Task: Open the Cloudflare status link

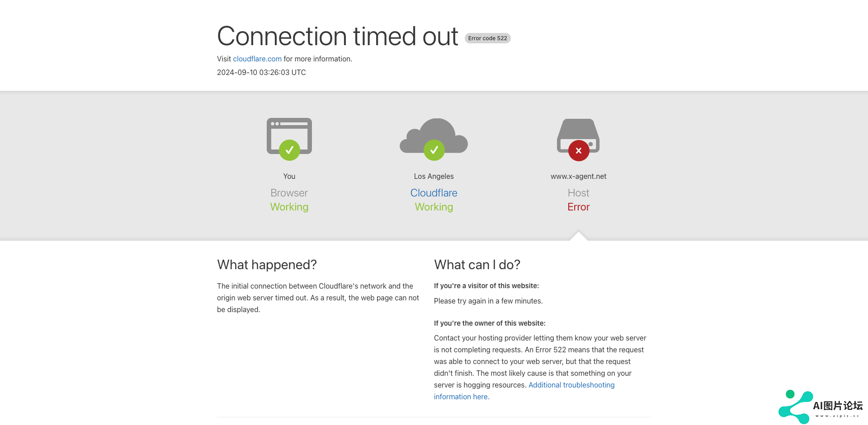Action: tap(434, 193)
